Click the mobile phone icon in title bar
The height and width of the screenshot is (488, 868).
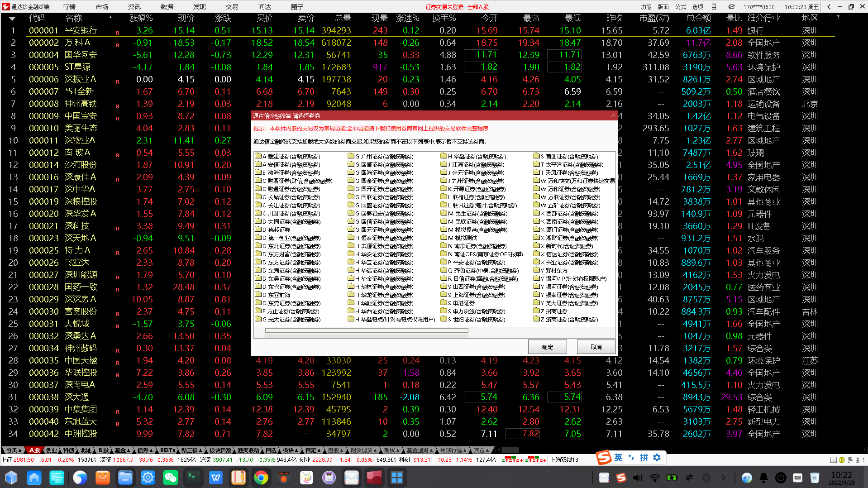[714, 7]
